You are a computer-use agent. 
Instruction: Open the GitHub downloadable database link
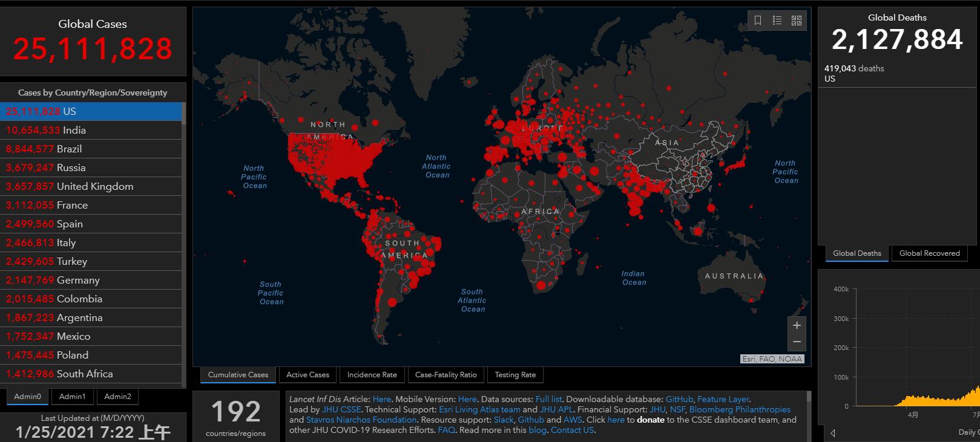pyautogui.click(x=679, y=399)
